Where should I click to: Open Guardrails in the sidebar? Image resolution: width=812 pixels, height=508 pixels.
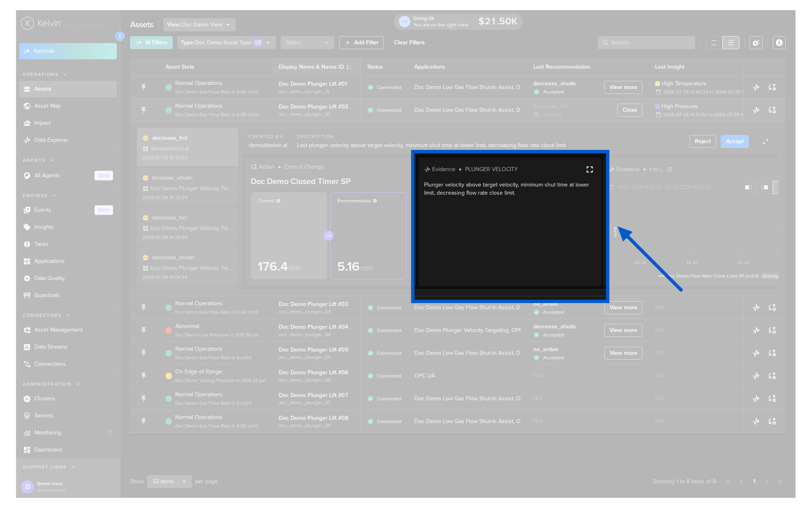pyautogui.click(x=47, y=295)
